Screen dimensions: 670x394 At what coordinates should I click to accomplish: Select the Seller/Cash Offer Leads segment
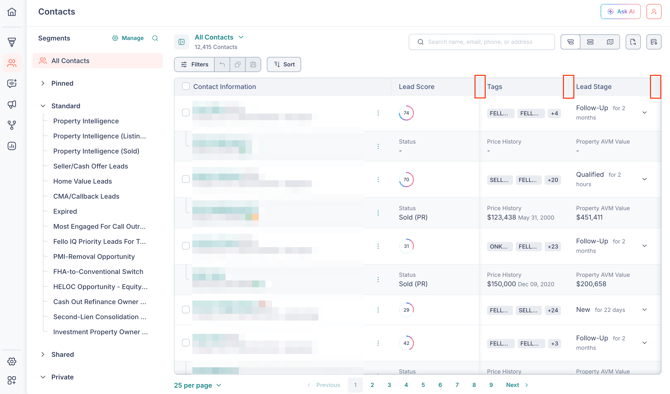point(91,166)
